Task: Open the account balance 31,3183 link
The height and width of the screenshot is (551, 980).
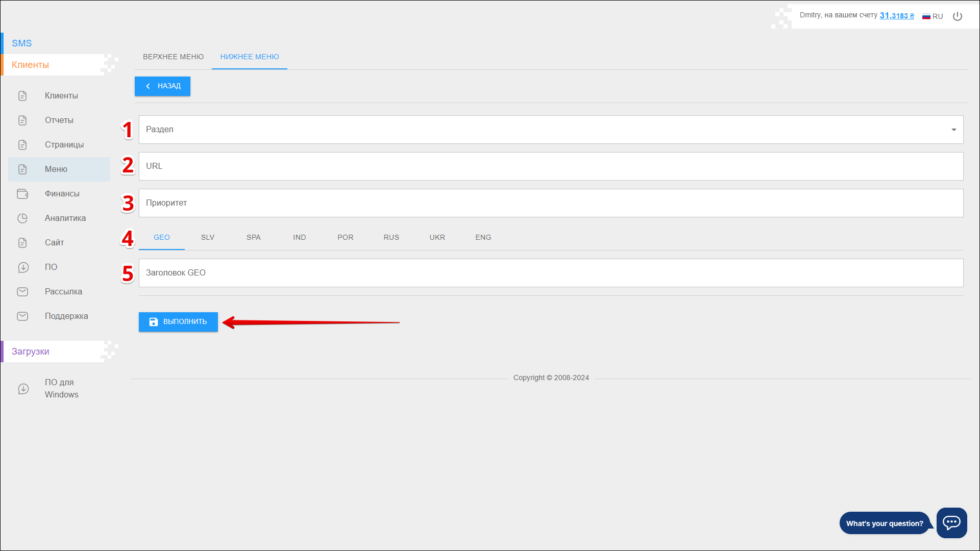Action: [896, 16]
